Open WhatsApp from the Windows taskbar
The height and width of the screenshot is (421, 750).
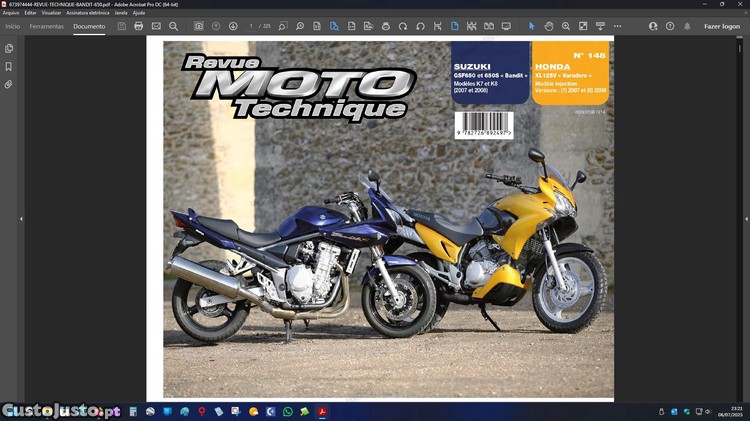pyautogui.click(x=288, y=411)
